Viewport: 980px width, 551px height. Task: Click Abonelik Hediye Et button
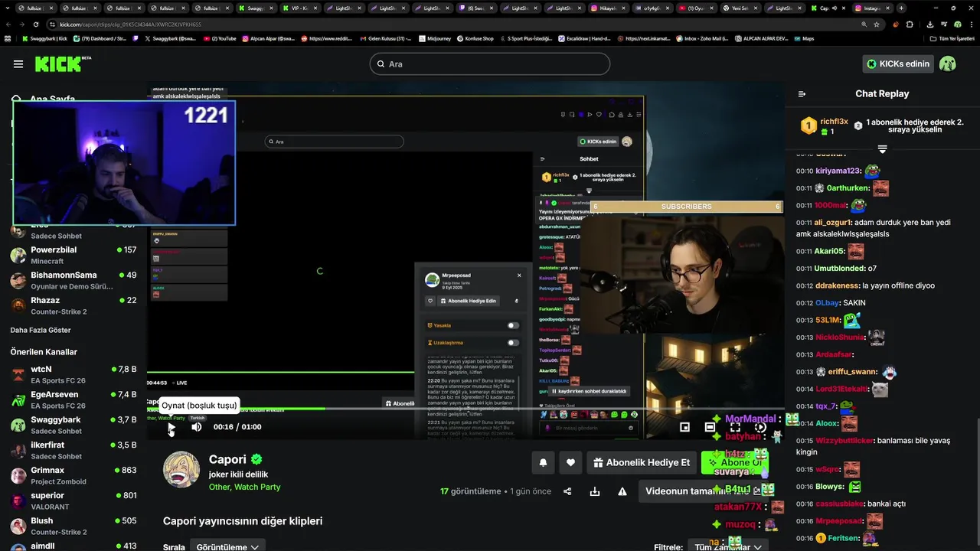click(x=642, y=462)
